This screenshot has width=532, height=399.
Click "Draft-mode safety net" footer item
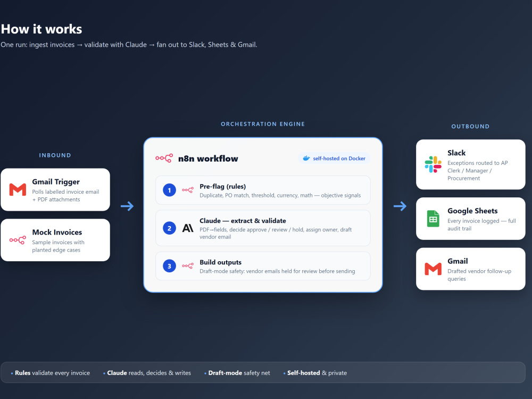point(237,373)
